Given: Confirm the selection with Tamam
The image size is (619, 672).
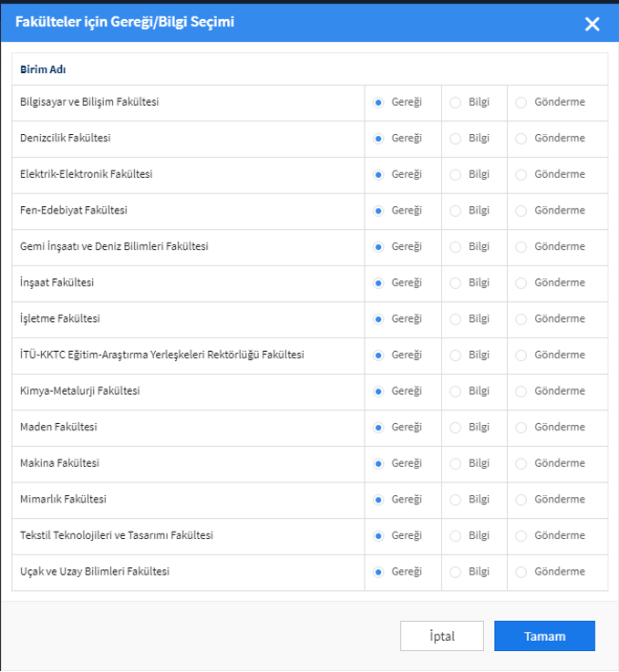Looking at the screenshot, I should coord(544,636).
